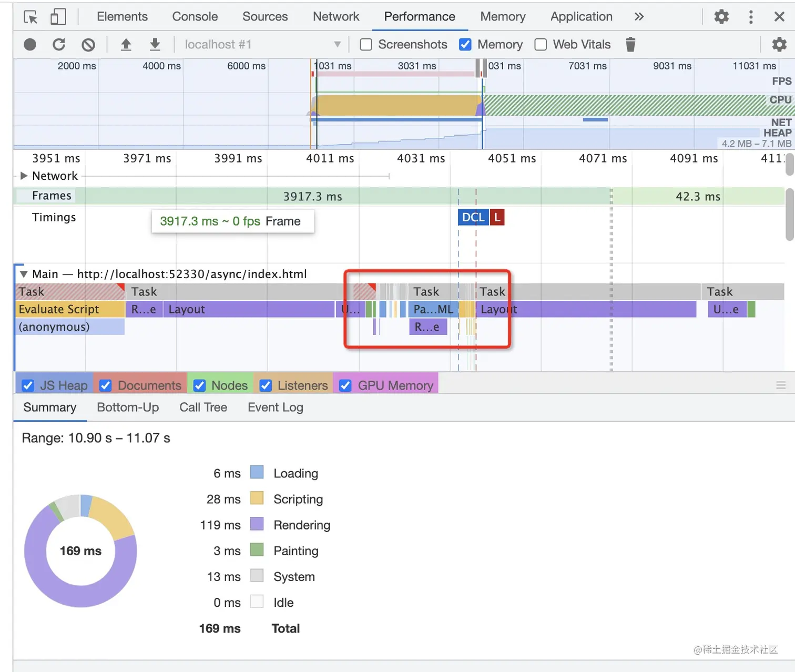
Task: Toggle the Nodes counter checkbox
Action: point(199,386)
